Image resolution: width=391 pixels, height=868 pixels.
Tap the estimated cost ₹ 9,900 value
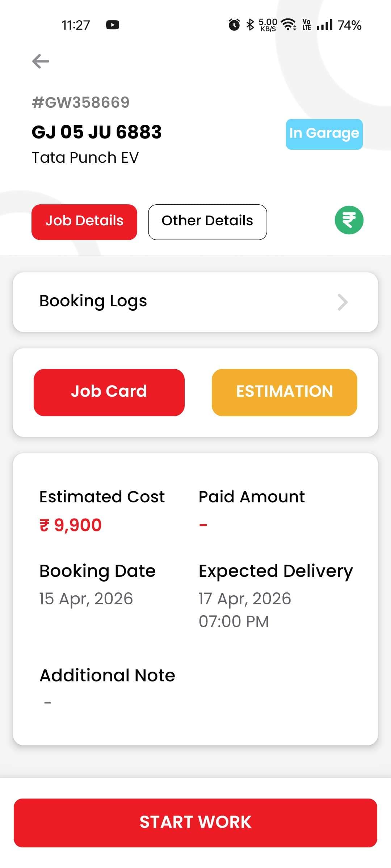[71, 525]
